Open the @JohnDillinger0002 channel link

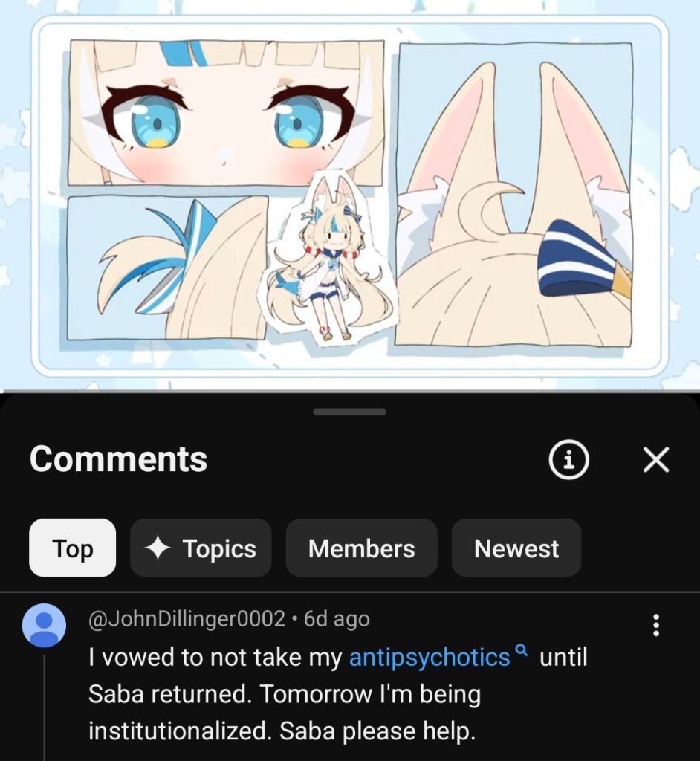[187, 619]
